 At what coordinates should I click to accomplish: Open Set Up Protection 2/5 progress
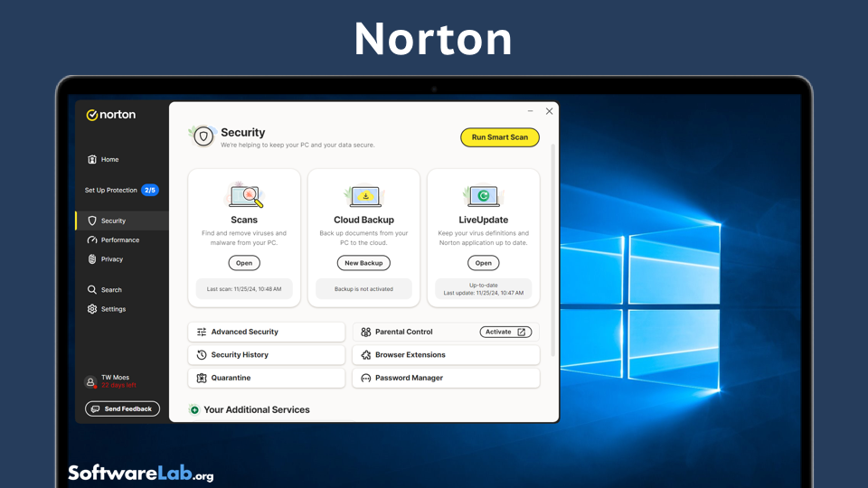point(121,191)
